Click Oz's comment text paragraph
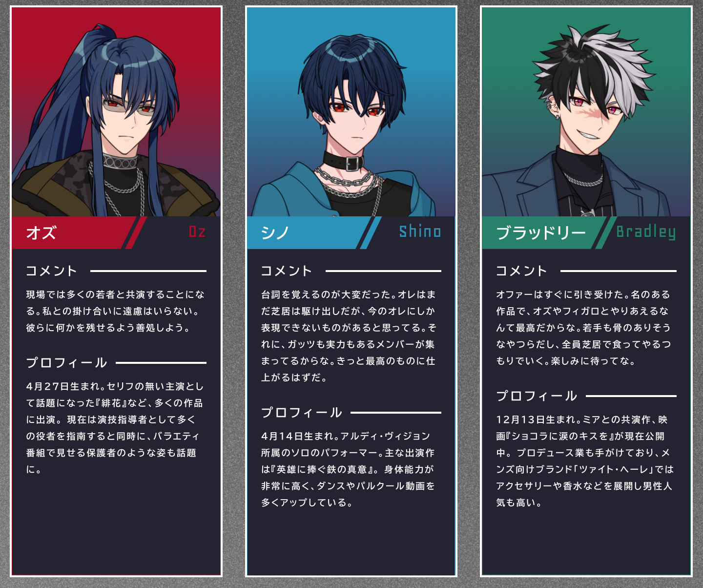Image resolution: width=703 pixels, height=588 pixels. [x=116, y=311]
